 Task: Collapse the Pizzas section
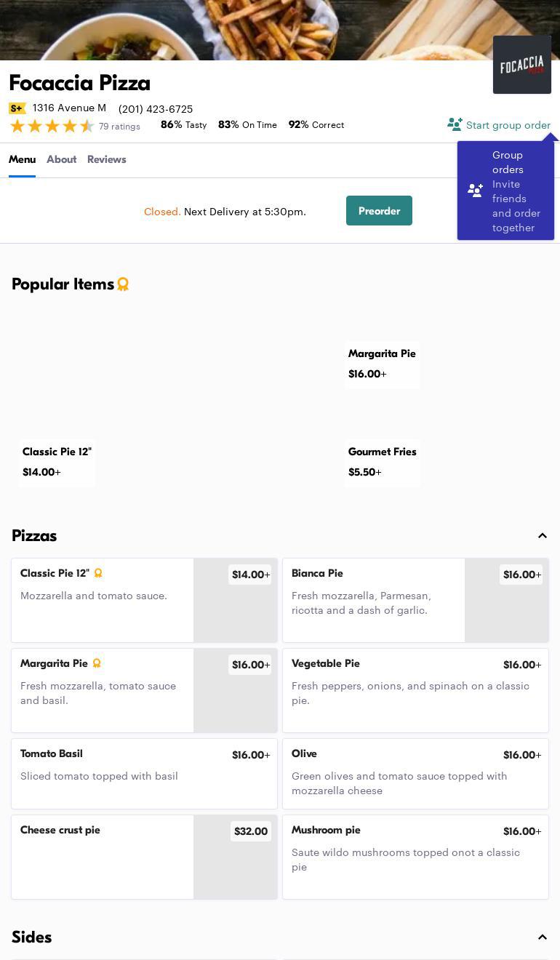pyautogui.click(x=542, y=536)
